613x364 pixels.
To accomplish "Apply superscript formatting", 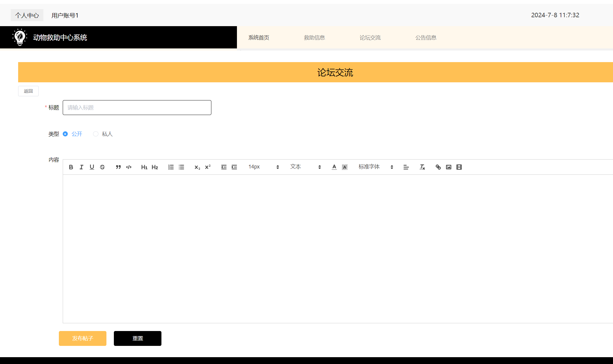I will (x=207, y=167).
